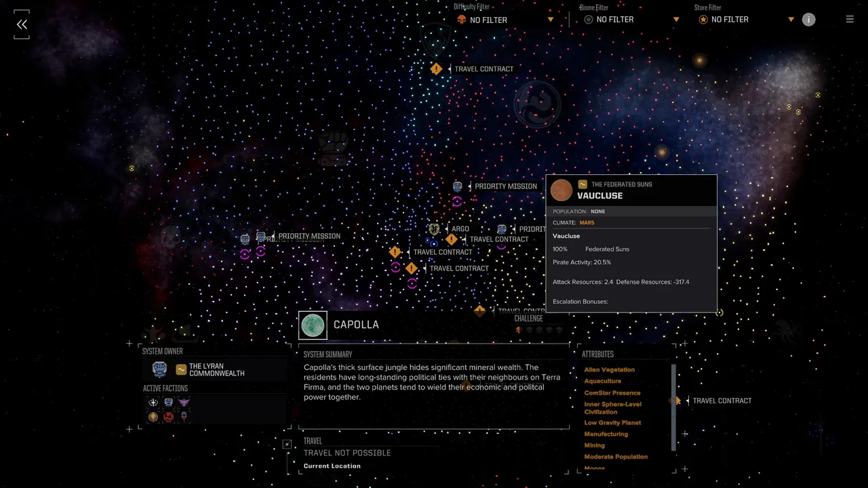This screenshot has width=868, height=488.
Task: Click the System Summary description paragraph
Action: 432,382
